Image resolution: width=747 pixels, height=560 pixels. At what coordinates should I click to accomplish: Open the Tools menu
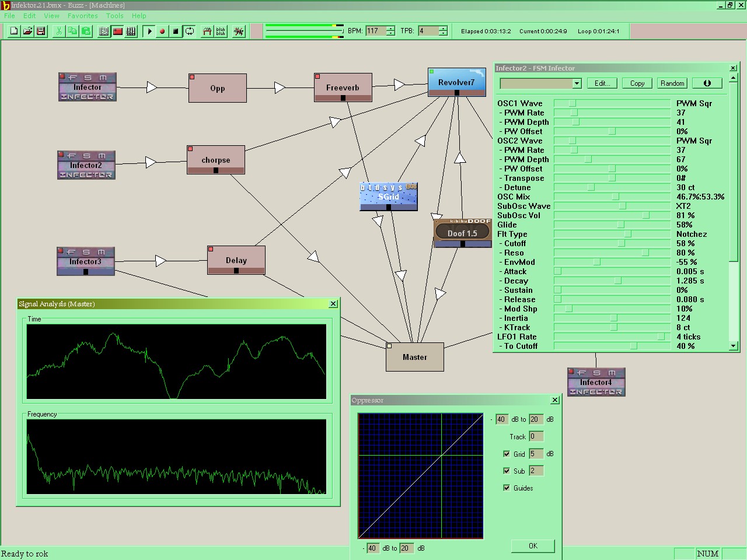pos(115,16)
